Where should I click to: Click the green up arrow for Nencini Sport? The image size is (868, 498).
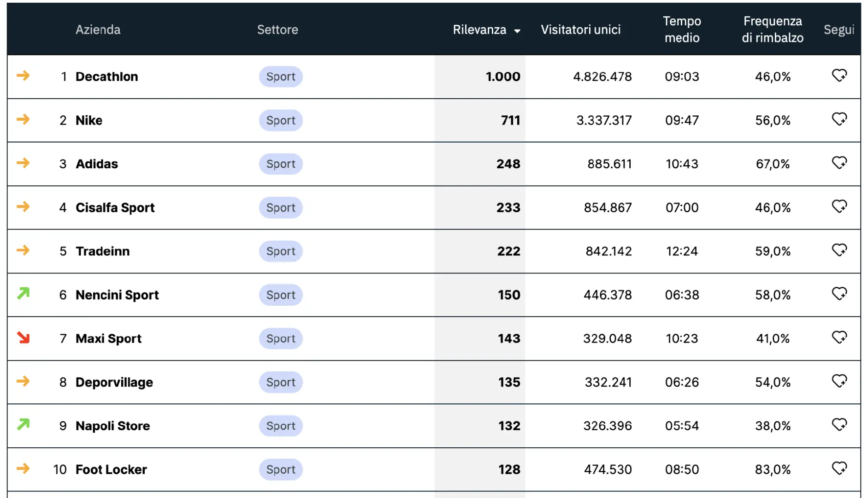point(23,293)
